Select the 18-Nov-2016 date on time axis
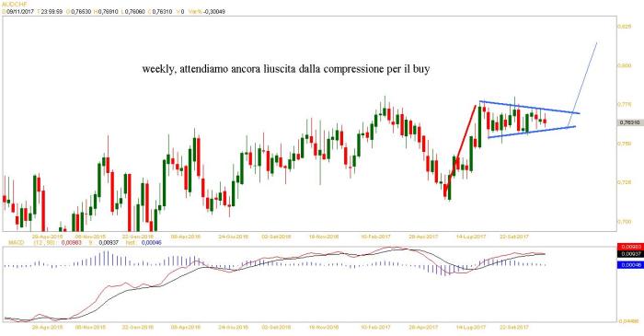Image resolution: width=644 pixels, height=336 pixels. click(x=324, y=237)
